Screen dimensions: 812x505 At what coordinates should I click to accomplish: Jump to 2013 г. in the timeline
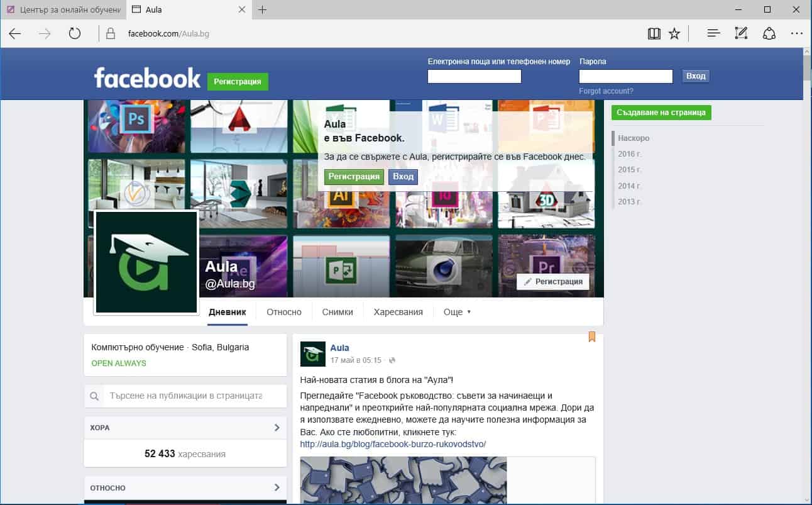coord(630,201)
